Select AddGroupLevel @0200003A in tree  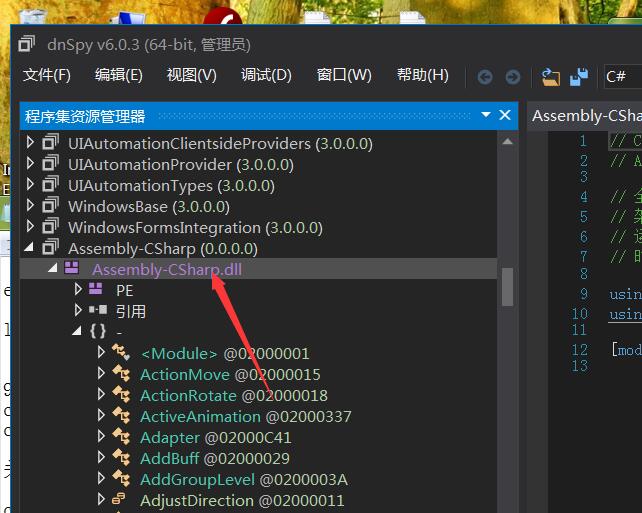[x=244, y=479]
